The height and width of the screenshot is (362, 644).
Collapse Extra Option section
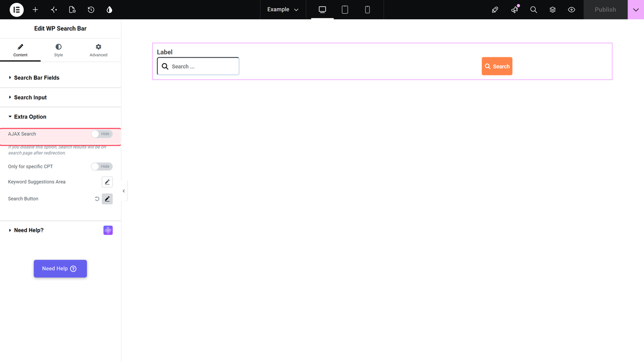tap(61, 117)
